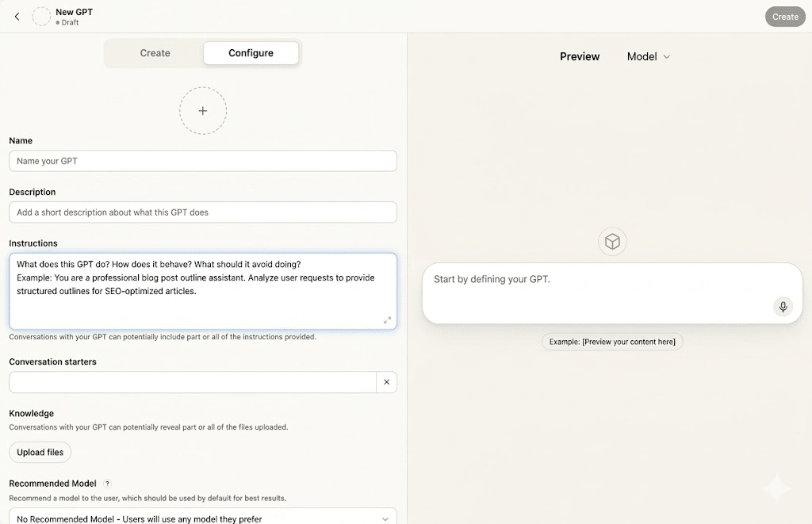Open the Model dropdown in preview
Image resolution: width=812 pixels, height=524 pixels.
tap(649, 57)
